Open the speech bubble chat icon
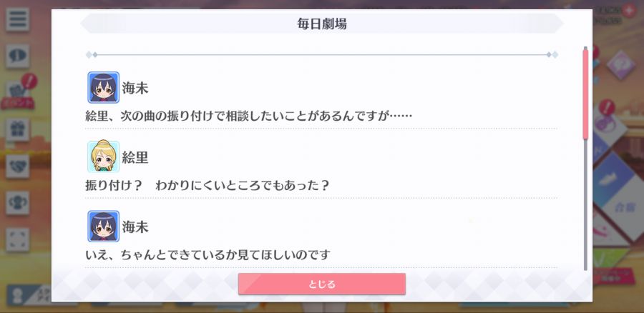Screen dimensions: 644x313 pos(17,56)
